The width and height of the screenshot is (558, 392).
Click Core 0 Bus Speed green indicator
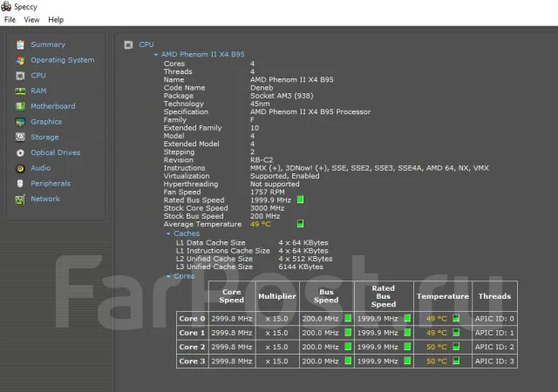pos(348,318)
